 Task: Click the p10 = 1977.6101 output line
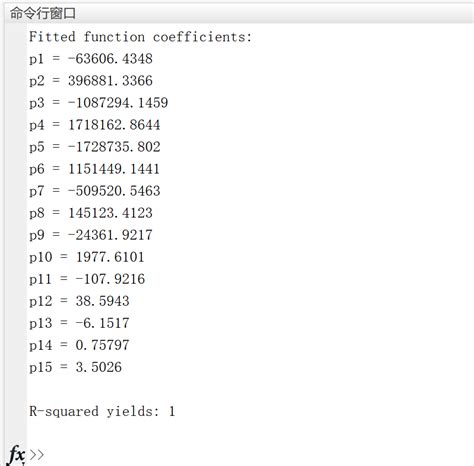(87, 257)
